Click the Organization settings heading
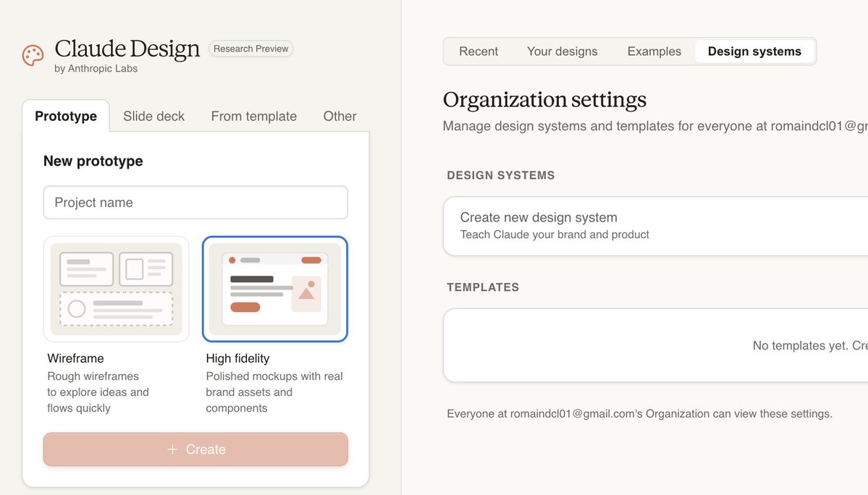This screenshot has width=868, height=495. 544,100
